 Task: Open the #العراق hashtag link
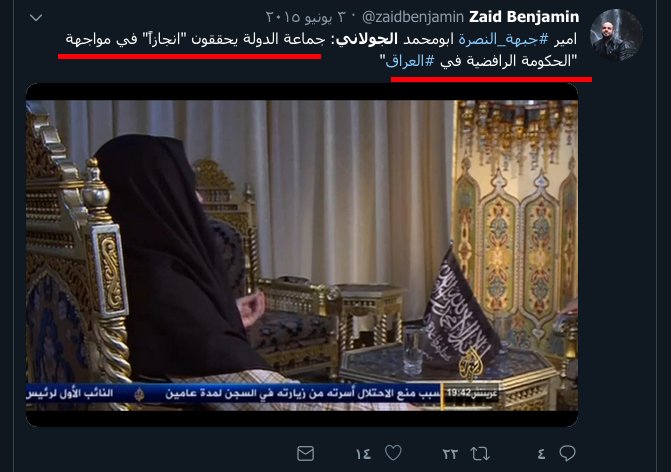(x=410, y=62)
